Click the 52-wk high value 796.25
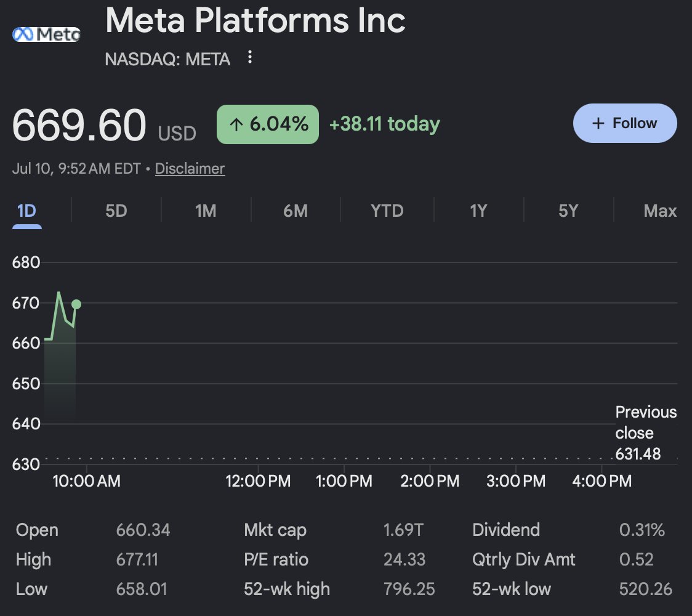The height and width of the screenshot is (616, 692). (409, 589)
